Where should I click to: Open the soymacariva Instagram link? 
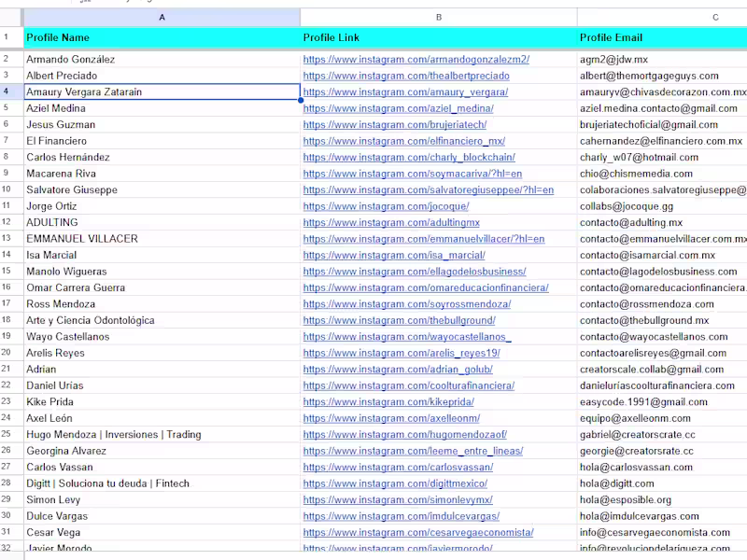point(413,174)
